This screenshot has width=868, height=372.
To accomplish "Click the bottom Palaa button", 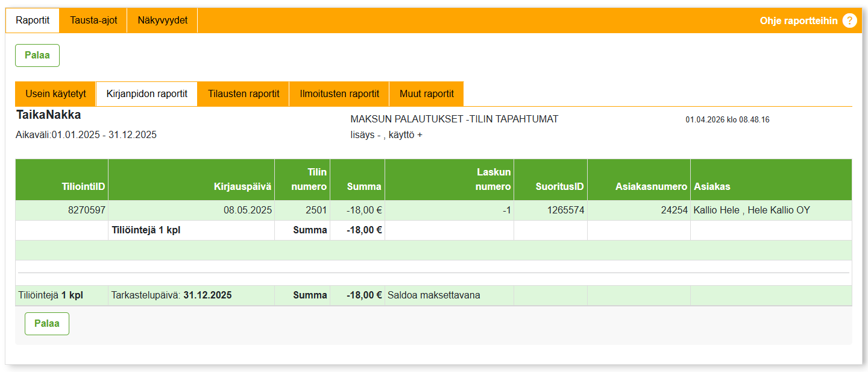I will [47, 324].
